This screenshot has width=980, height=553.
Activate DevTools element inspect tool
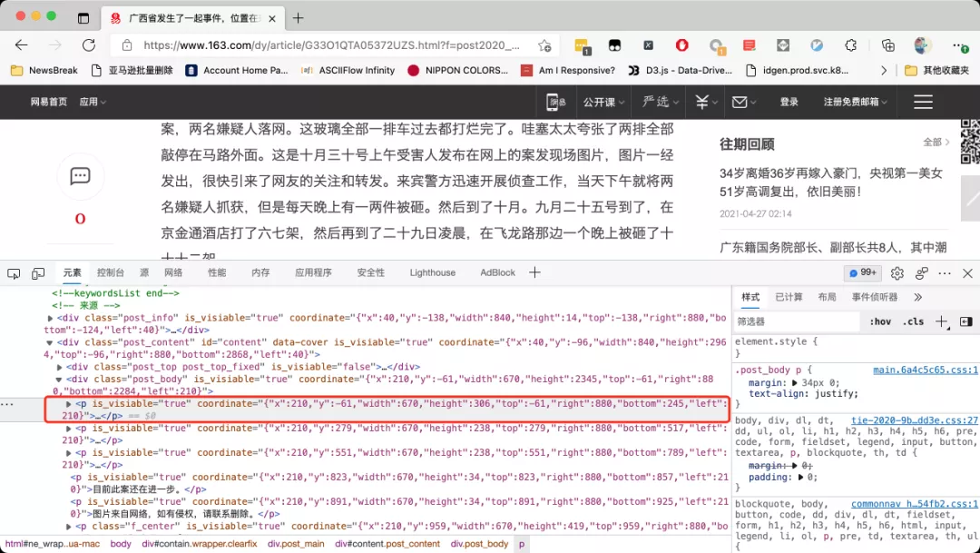[14, 273]
